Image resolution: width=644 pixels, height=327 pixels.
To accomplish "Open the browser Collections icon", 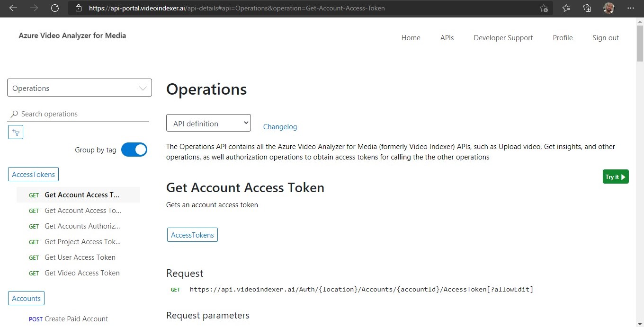I will pyautogui.click(x=587, y=8).
